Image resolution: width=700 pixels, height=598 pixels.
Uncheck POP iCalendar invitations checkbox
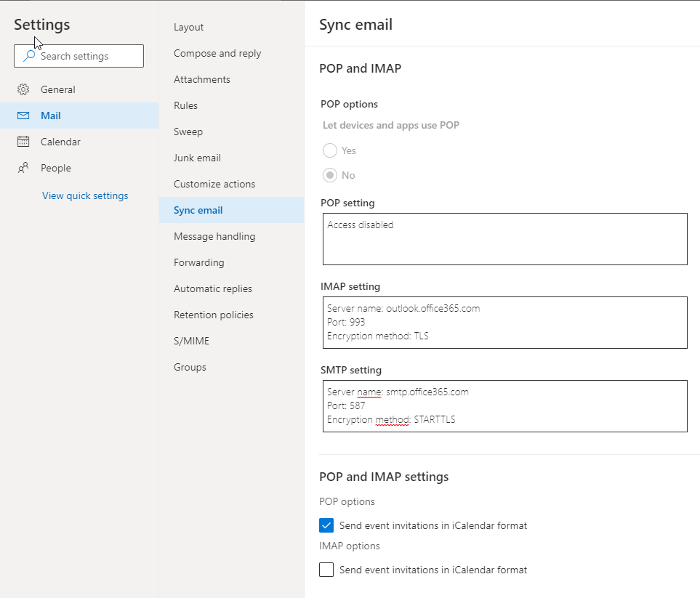tap(326, 525)
